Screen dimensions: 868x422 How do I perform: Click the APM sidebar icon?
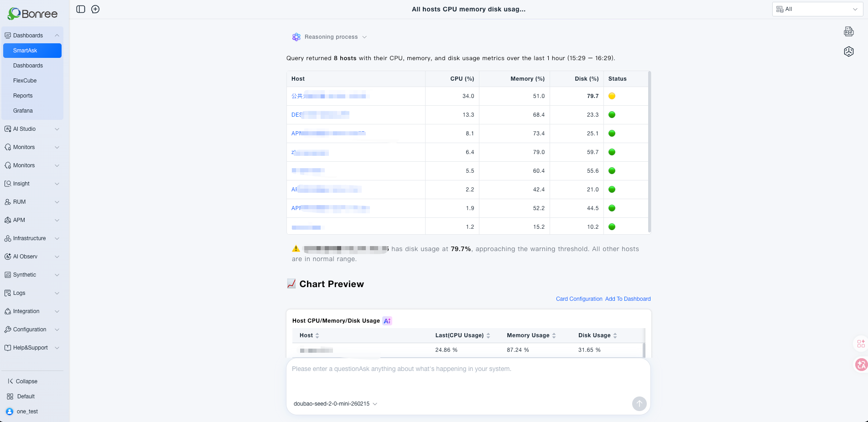point(8,220)
